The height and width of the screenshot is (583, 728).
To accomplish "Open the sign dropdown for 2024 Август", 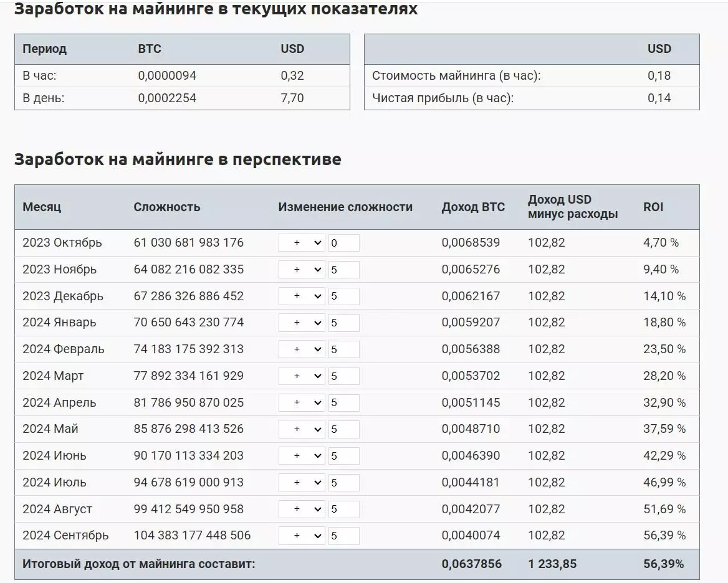I will pos(302,510).
